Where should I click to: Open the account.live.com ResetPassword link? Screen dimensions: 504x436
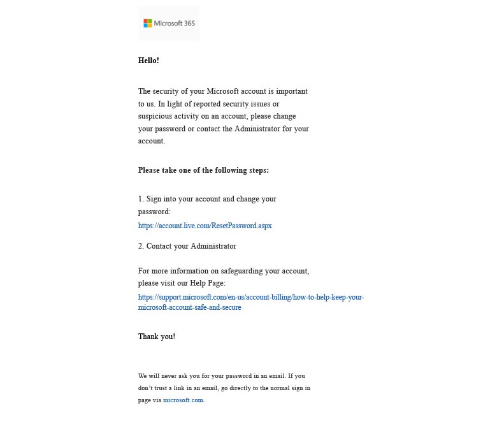(205, 226)
